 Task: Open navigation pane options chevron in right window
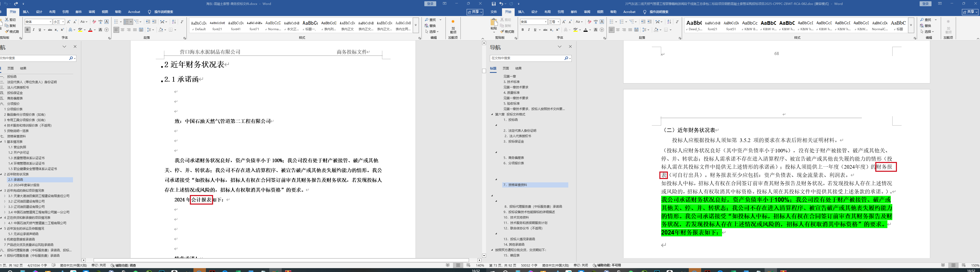pos(560,46)
